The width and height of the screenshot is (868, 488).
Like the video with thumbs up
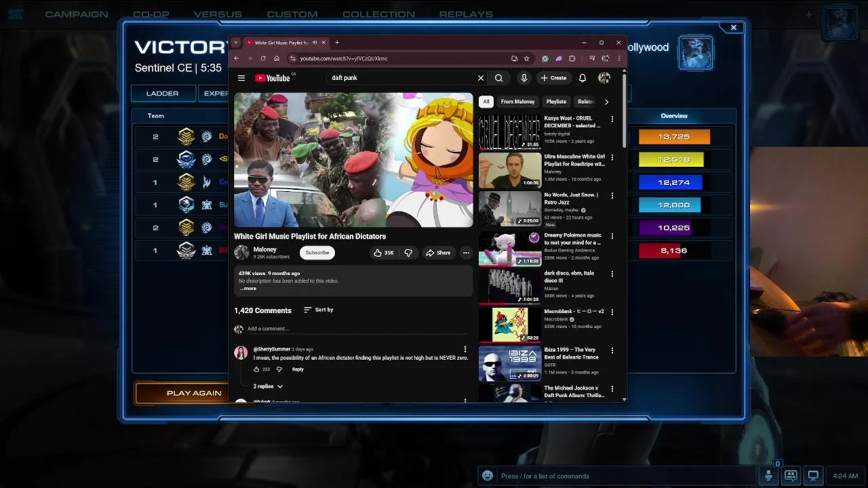(383, 253)
